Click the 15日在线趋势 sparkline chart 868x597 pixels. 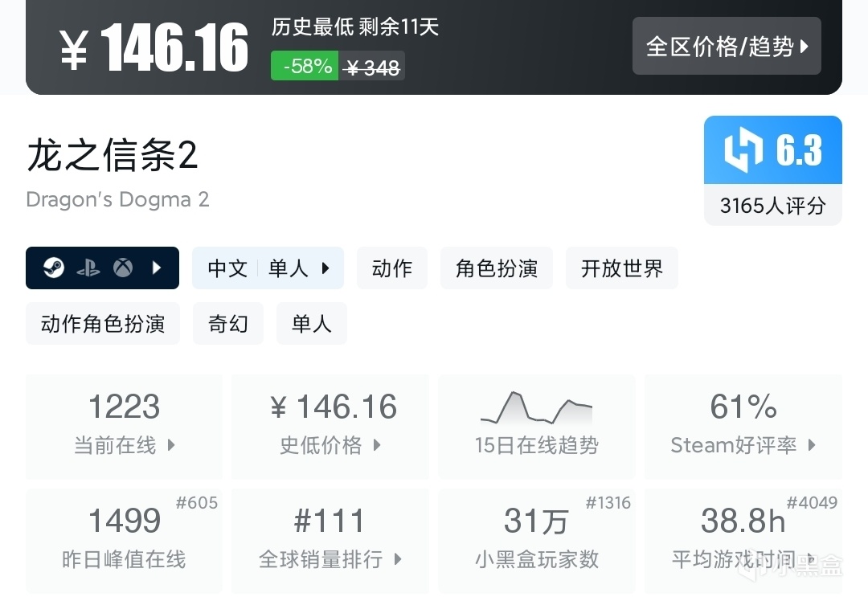[536, 409]
